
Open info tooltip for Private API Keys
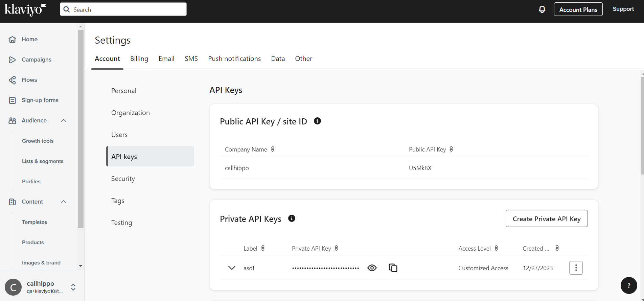[292, 218]
